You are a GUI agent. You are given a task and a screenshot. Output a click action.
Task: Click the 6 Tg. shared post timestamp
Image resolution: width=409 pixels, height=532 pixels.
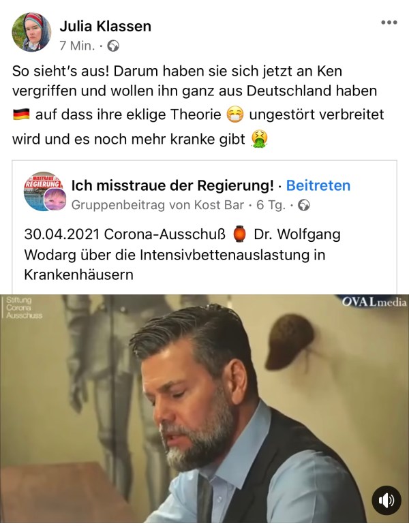click(x=271, y=205)
